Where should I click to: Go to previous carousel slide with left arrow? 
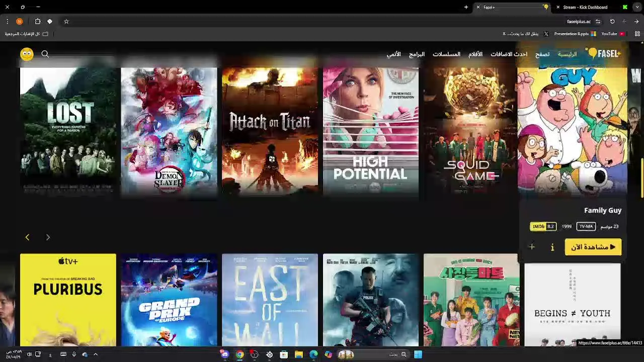27,237
